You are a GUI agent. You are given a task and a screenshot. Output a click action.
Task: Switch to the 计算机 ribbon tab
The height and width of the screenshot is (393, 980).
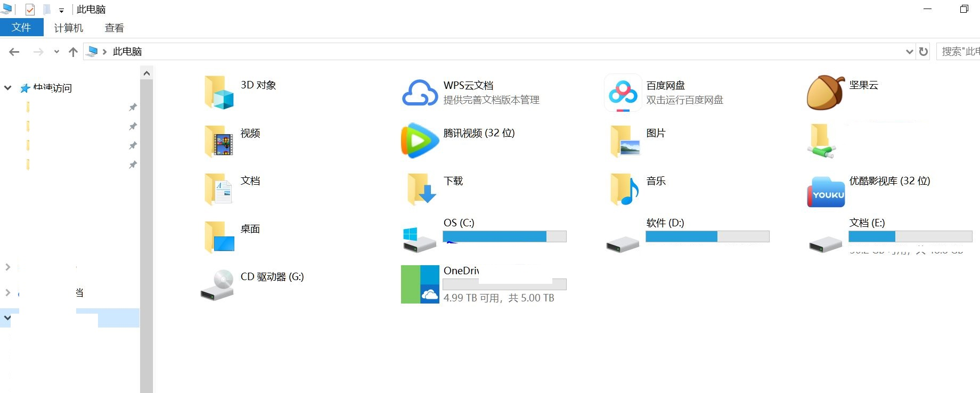69,28
